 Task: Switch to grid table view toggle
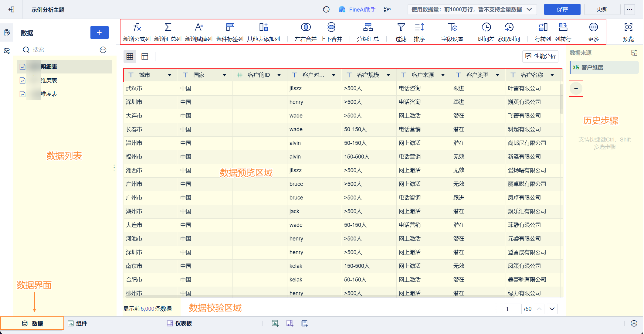click(130, 56)
